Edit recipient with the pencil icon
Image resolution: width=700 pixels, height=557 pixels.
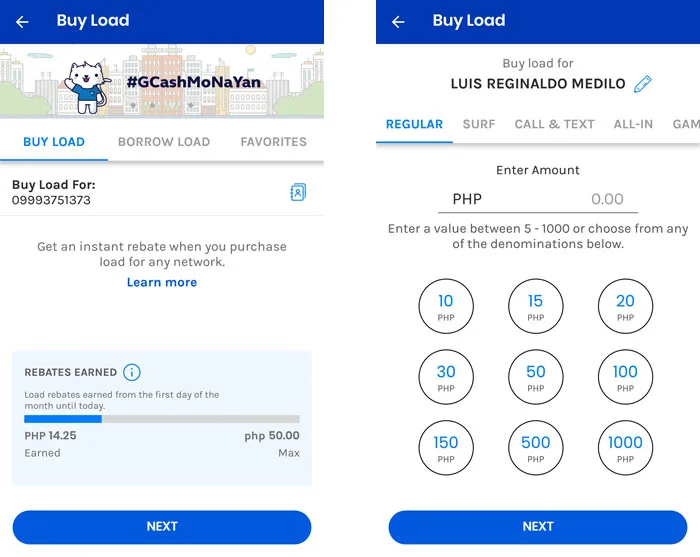point(642,84)
